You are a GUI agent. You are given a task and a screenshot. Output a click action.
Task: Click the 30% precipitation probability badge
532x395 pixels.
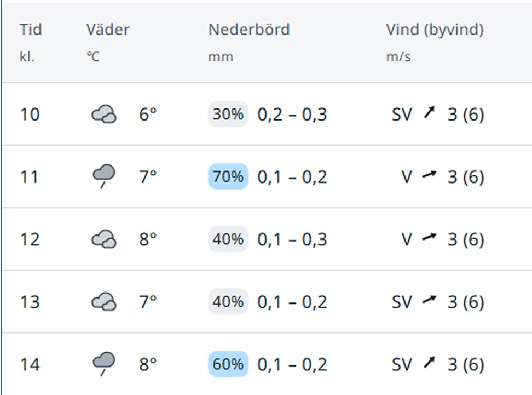coord(228,115)
